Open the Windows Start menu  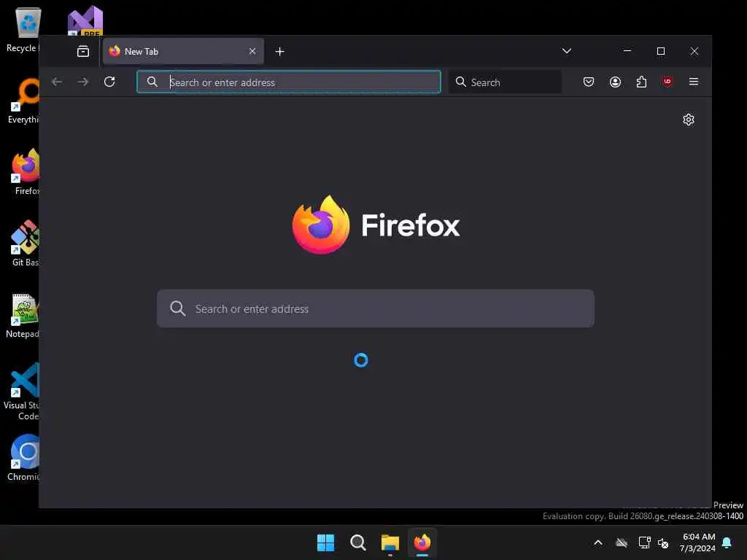tap(326, 542)
